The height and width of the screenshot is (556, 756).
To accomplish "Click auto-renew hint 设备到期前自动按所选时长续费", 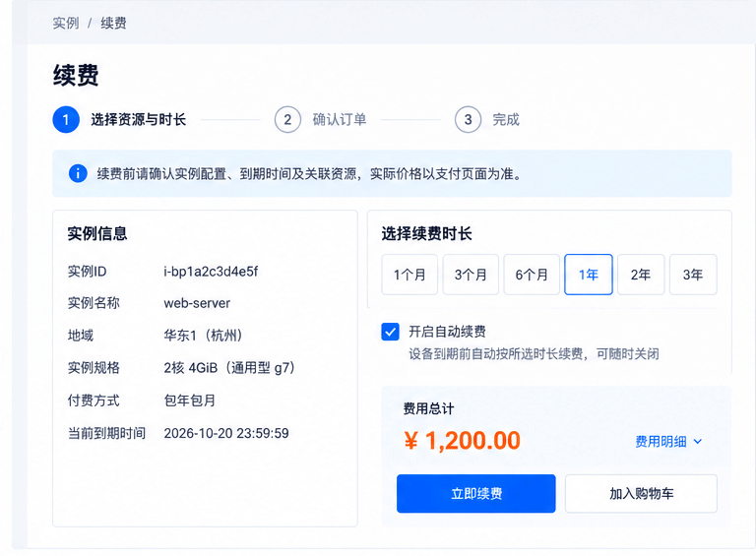I will point(496,354).
